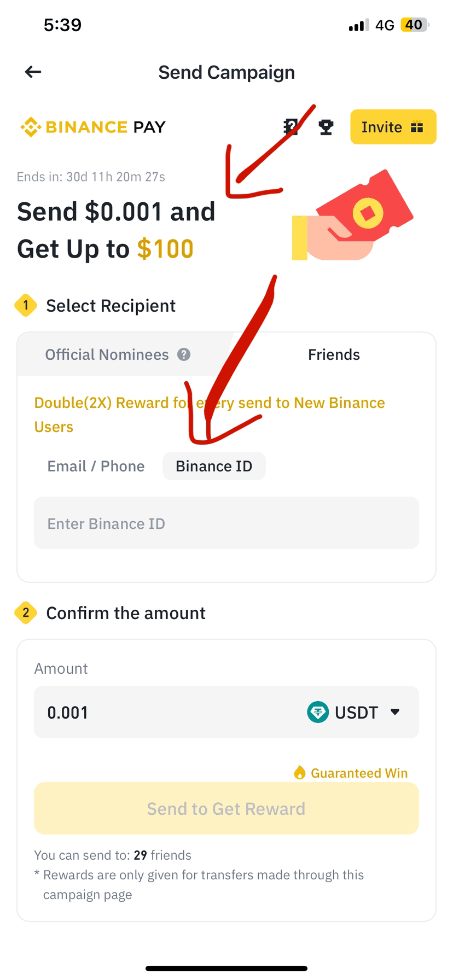Click the Binance Pay logo

(92, 127)
